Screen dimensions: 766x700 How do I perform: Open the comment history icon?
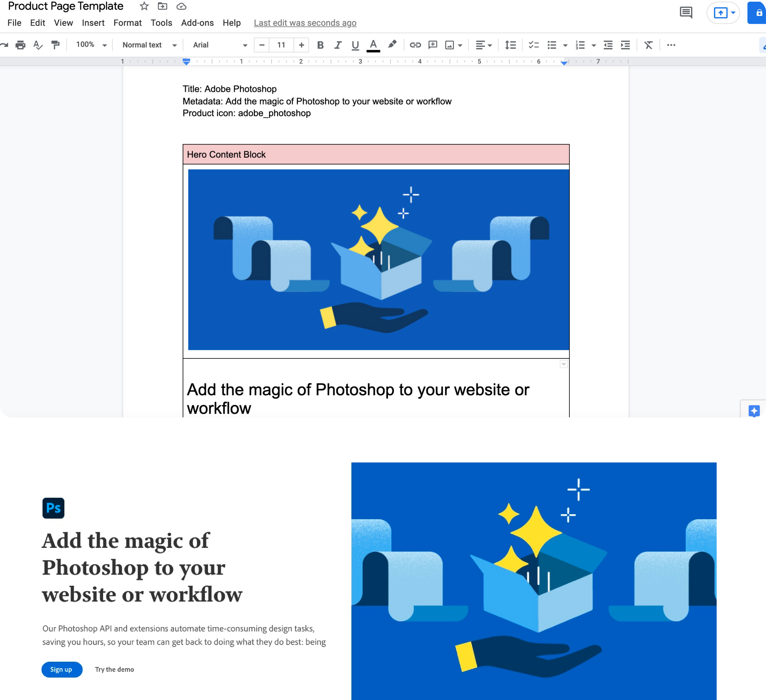coord(686,13)
